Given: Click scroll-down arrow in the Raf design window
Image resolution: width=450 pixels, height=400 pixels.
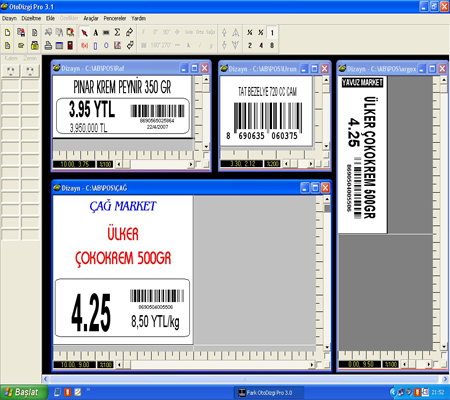Looking at the screenshot, I should (206, 147).
